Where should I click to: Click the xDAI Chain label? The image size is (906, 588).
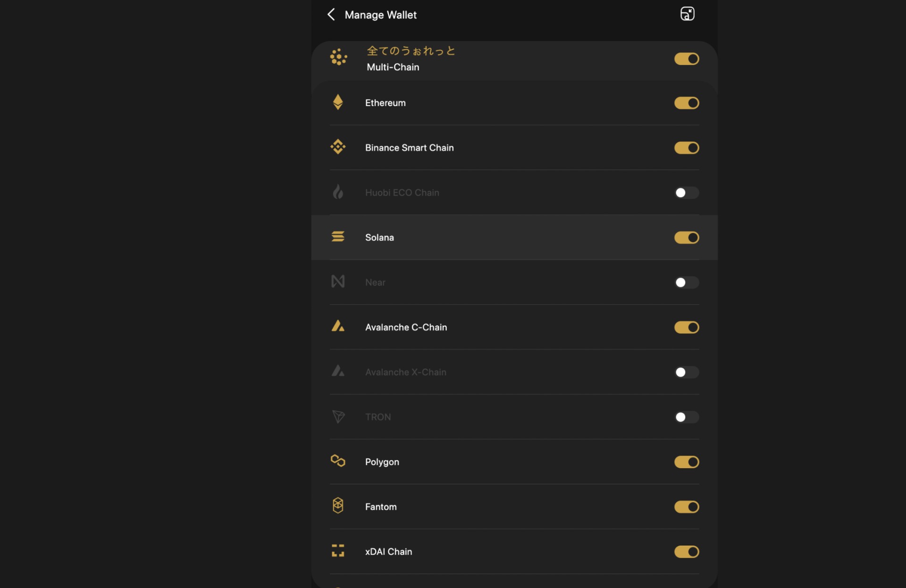click(388, 552)
